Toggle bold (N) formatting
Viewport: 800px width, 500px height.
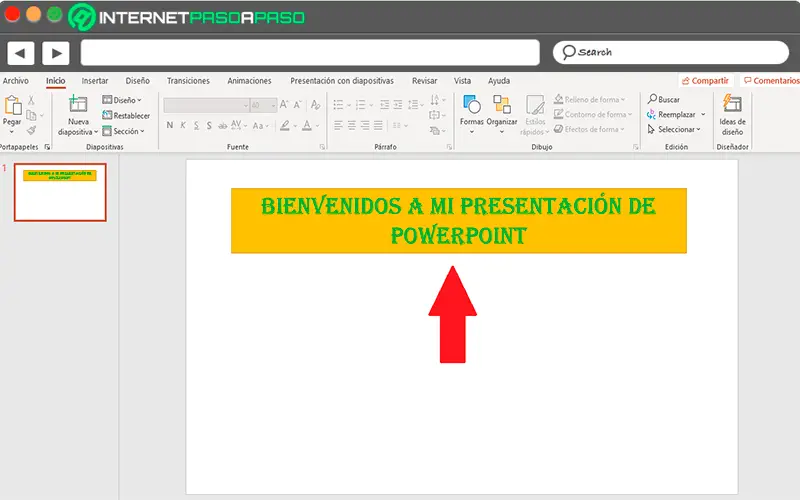pyautogui.click(x=169, y=125)
